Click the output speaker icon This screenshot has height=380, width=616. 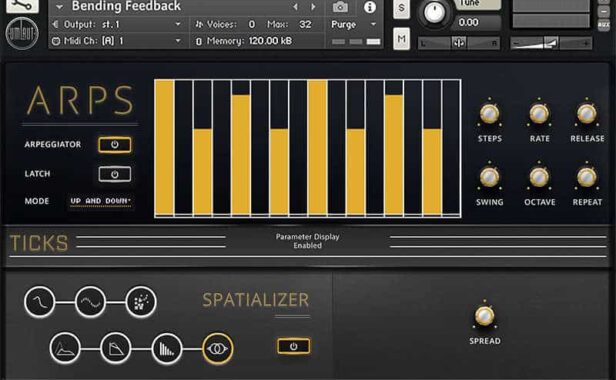(55, 24)
